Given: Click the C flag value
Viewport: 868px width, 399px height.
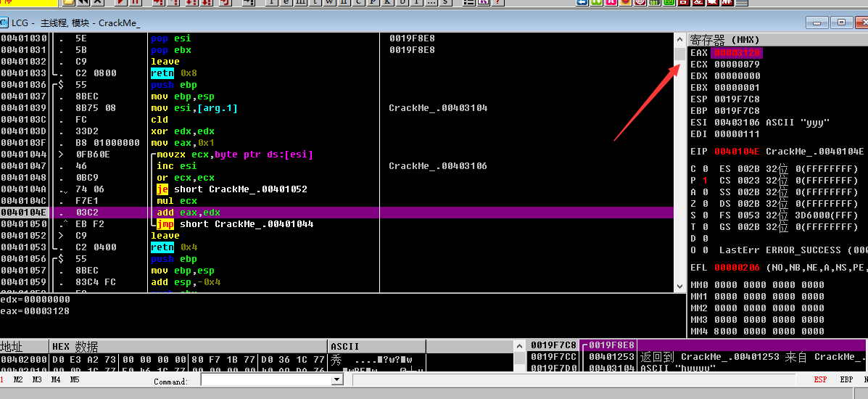Looking at the screenshot, I should pyautogui.click(x=706, y=168).
